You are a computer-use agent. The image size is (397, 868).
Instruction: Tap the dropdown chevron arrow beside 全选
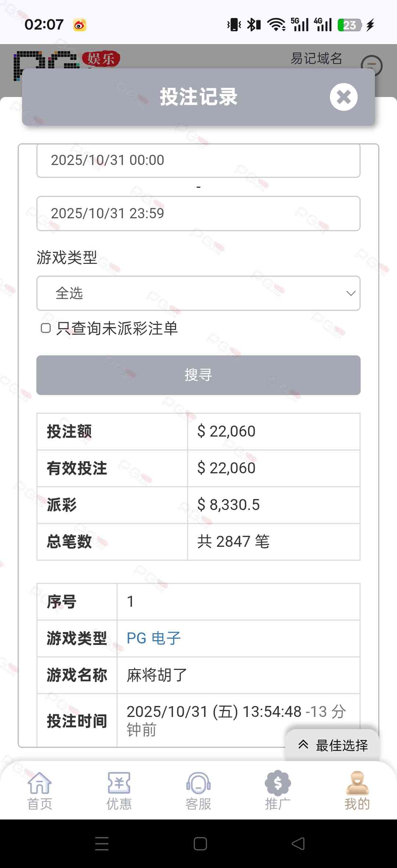pyautogui.click(x=351, y=293)
